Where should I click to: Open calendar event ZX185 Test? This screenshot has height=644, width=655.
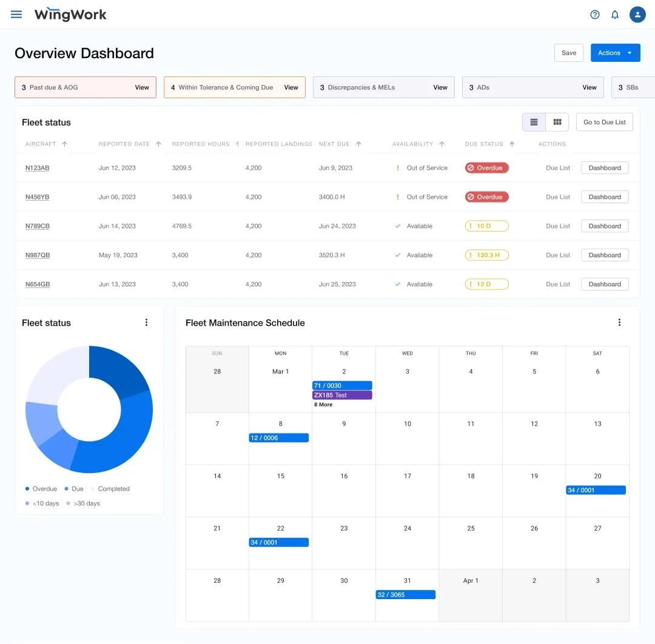(342, 395)
